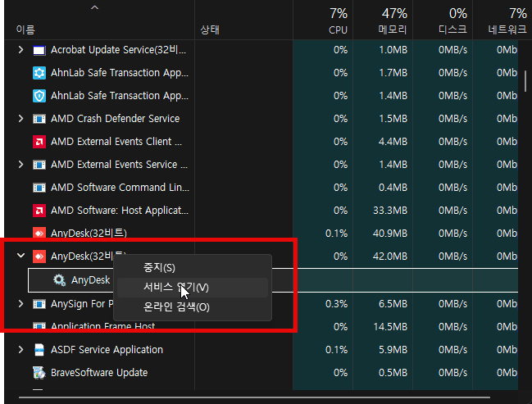This screenshot has height=404, width=532.
Task: Expand the AnySign For PC row
Action: [x=20, y=303]
